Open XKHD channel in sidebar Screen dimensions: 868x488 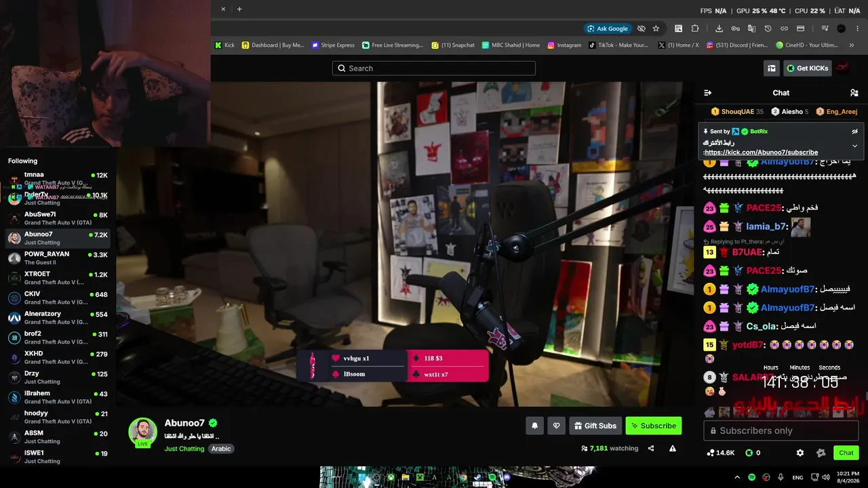click(x=58, y=357)
